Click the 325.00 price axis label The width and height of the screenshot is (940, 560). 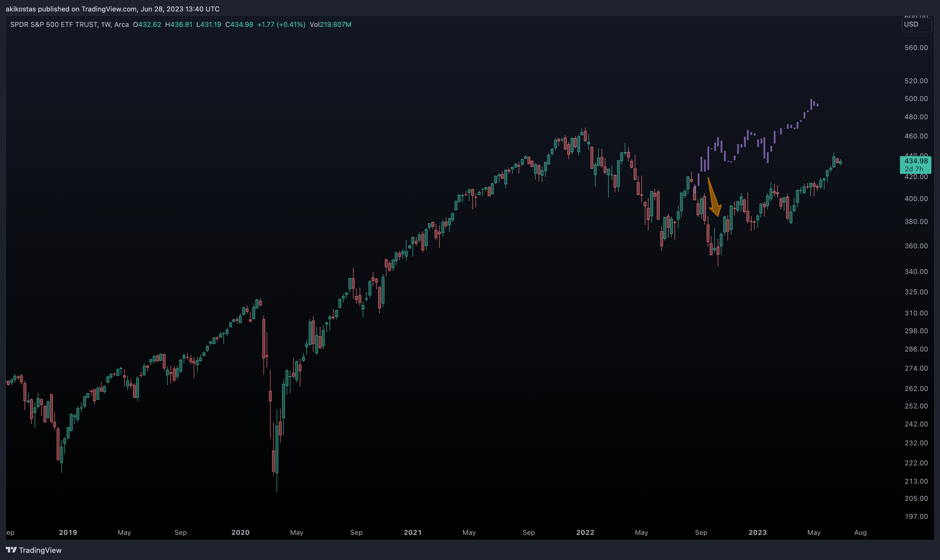pos(916,292)
